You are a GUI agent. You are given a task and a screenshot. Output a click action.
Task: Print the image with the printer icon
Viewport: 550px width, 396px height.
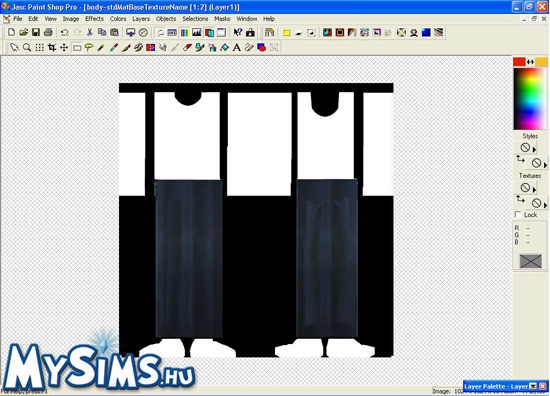point(48,33)
